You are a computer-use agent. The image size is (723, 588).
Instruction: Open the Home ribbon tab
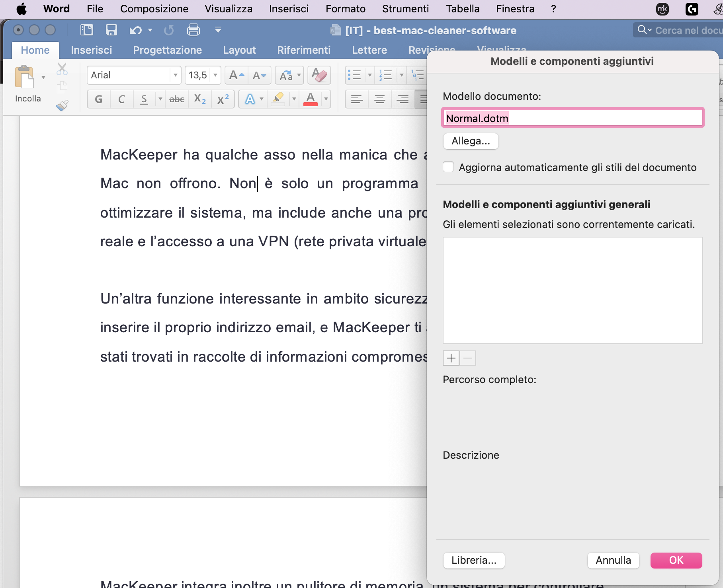pos(35,50)
